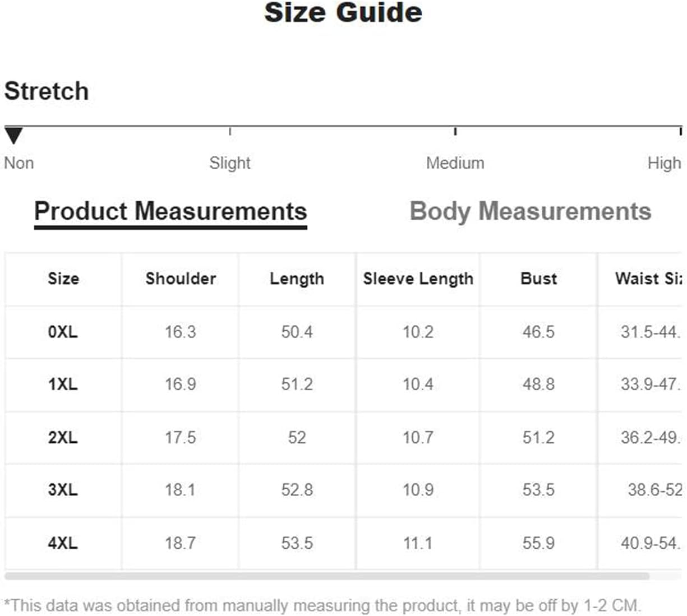Click the 4XL bust value 55.9
The width and height of the screenshot is (687, 616).
tap(539, 543)
